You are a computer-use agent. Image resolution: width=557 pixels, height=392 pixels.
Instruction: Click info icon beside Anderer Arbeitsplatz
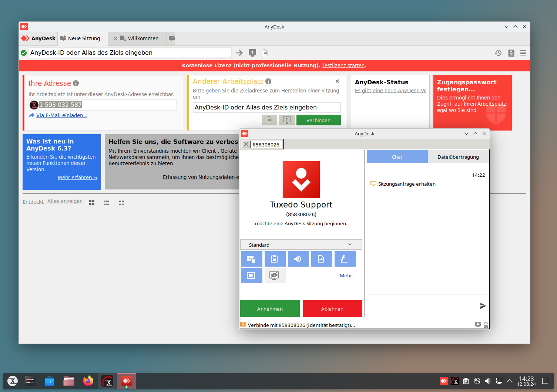pos(268,81)
